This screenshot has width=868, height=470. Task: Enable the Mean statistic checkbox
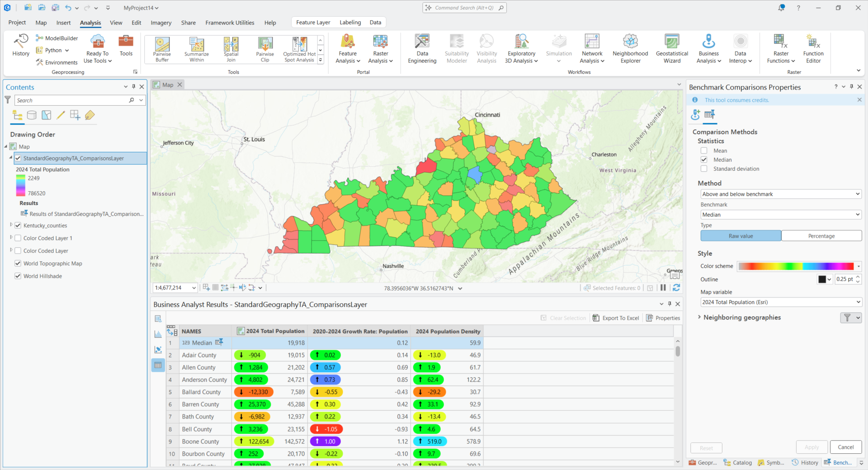click(x=704, y=150)
